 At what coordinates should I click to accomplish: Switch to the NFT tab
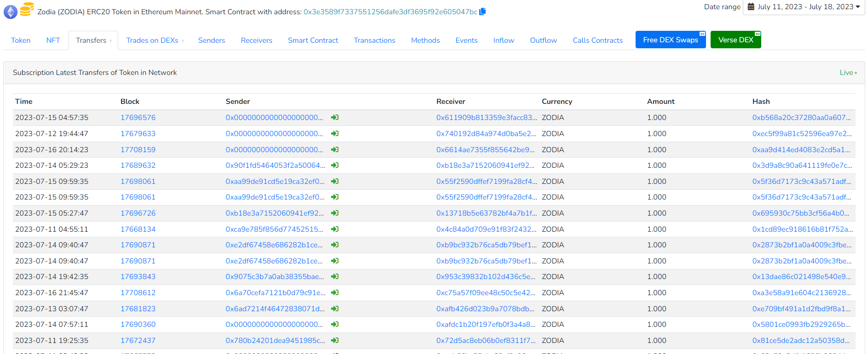tap(53, 40)
